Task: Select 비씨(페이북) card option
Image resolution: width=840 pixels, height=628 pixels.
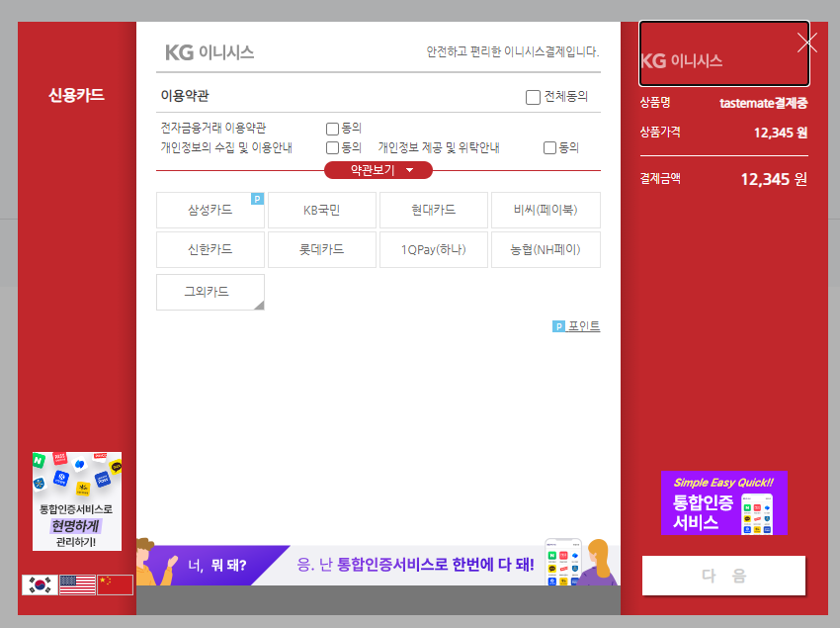Action: coord(546,211)
